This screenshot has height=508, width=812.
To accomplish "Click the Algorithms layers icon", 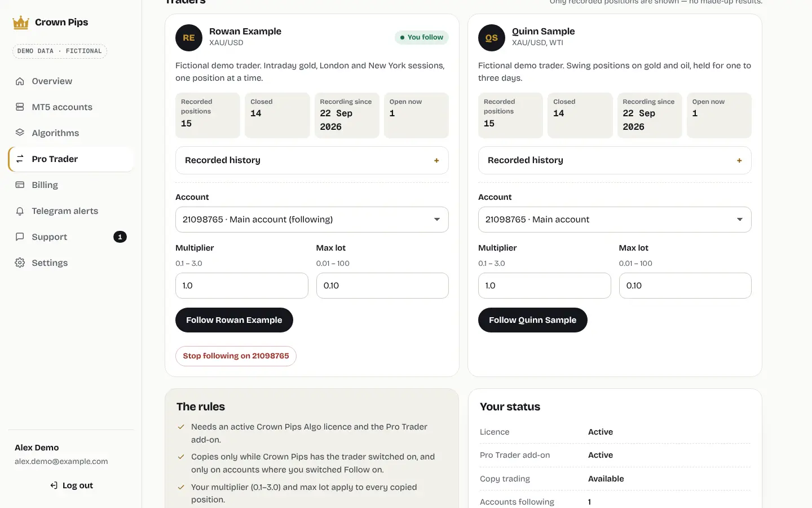I will (x=20, y=133).
